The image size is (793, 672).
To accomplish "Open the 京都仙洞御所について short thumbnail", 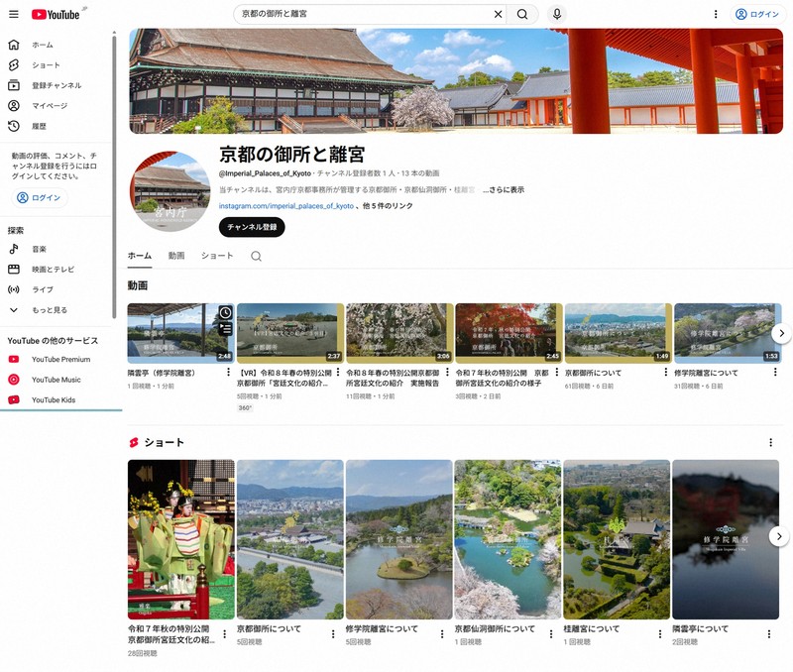I will tap(508, 539).
